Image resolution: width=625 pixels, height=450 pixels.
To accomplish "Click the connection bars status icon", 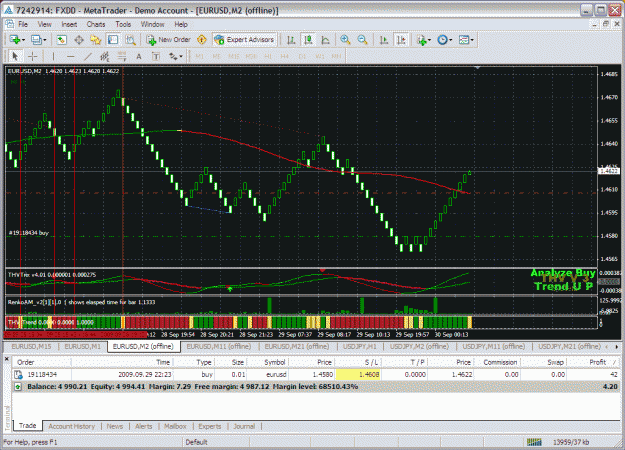I will click(534, 442).
